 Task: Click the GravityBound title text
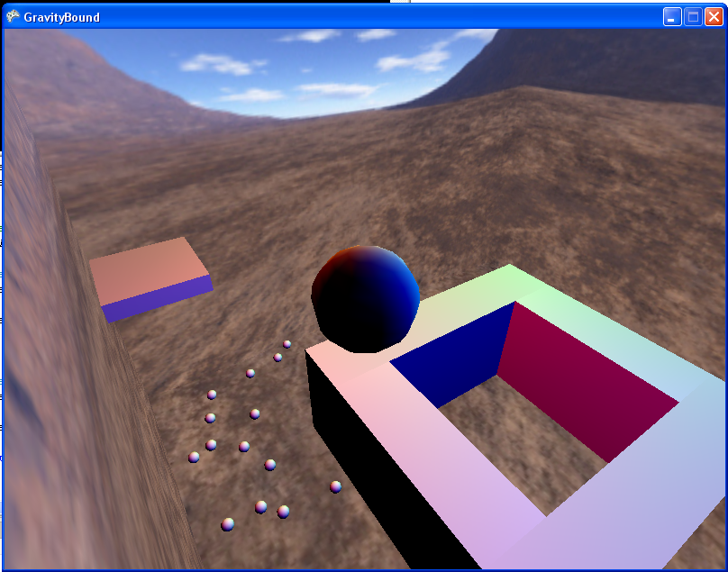pos(62,18)
